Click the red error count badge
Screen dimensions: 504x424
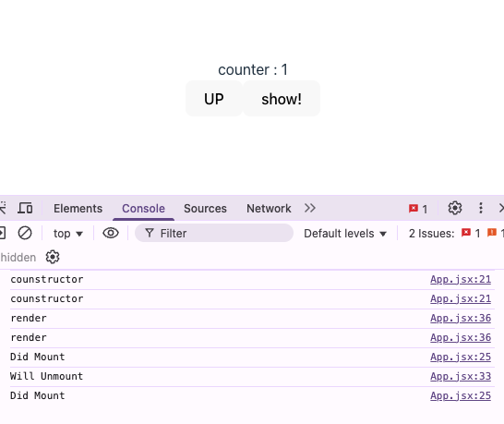(x=418, y=209)
